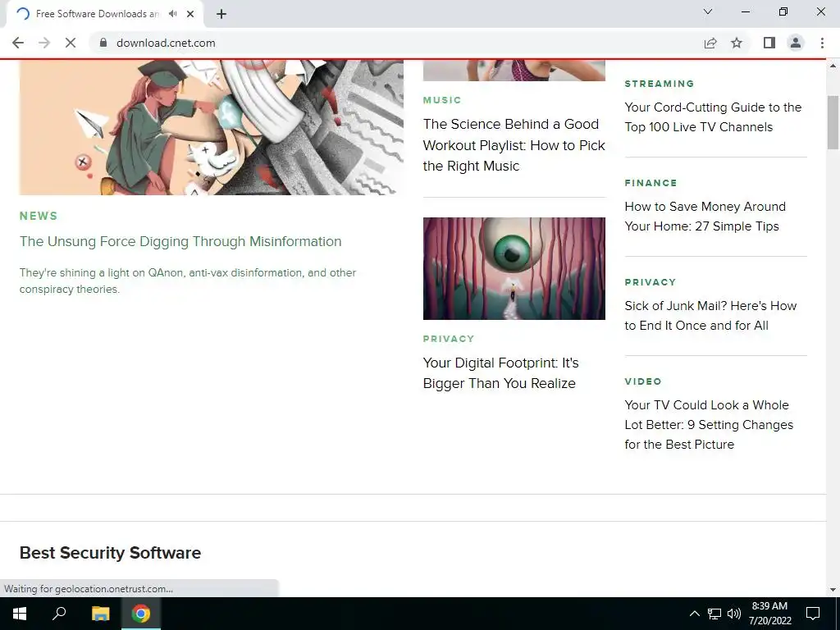The width and height of the screenshot is (840, 630).
Task: Open Windows taskbar search
Action: pos(59,614)
